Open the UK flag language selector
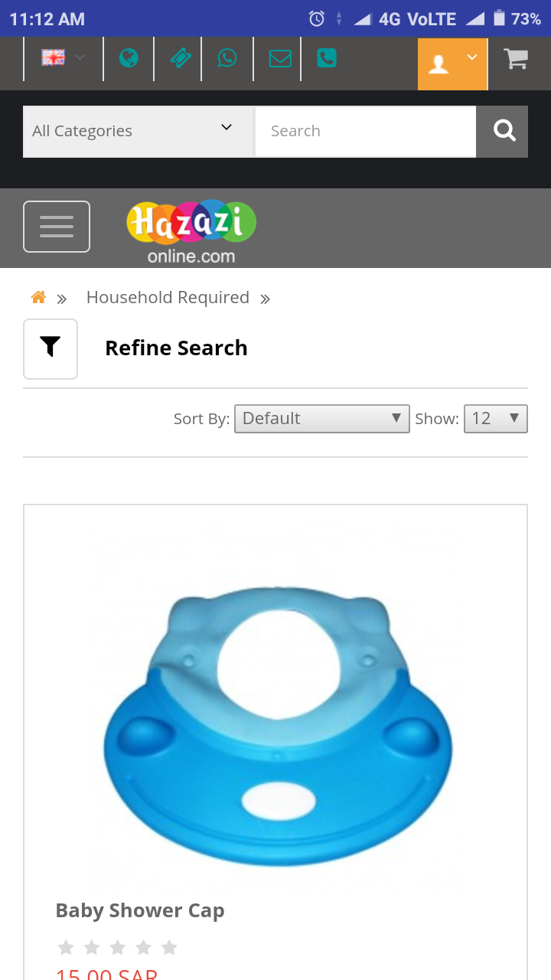The height and width of the screenshot is (980, 551). pos(64,58)
